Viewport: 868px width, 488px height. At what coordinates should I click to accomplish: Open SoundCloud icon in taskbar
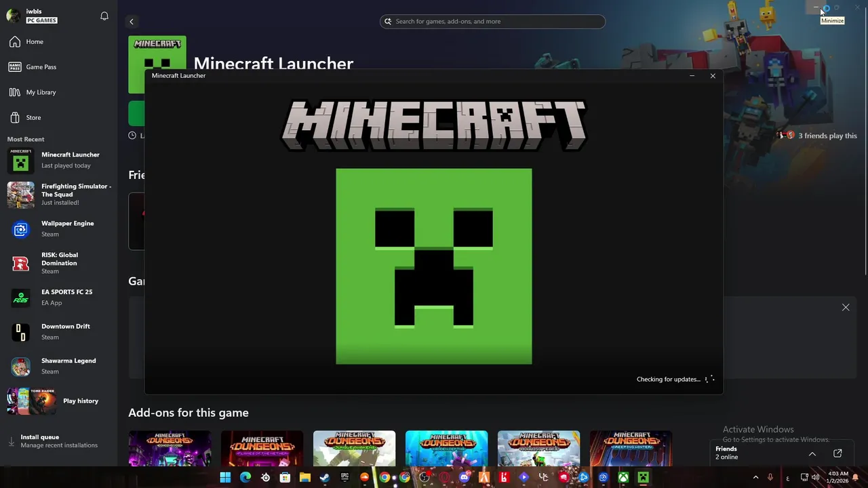point(365,477)
